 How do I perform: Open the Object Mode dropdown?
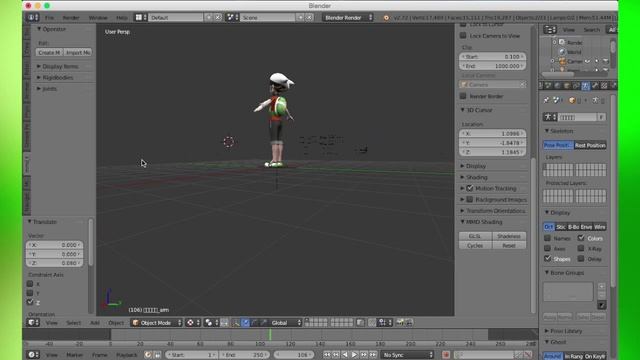click(x=157, y=322)
